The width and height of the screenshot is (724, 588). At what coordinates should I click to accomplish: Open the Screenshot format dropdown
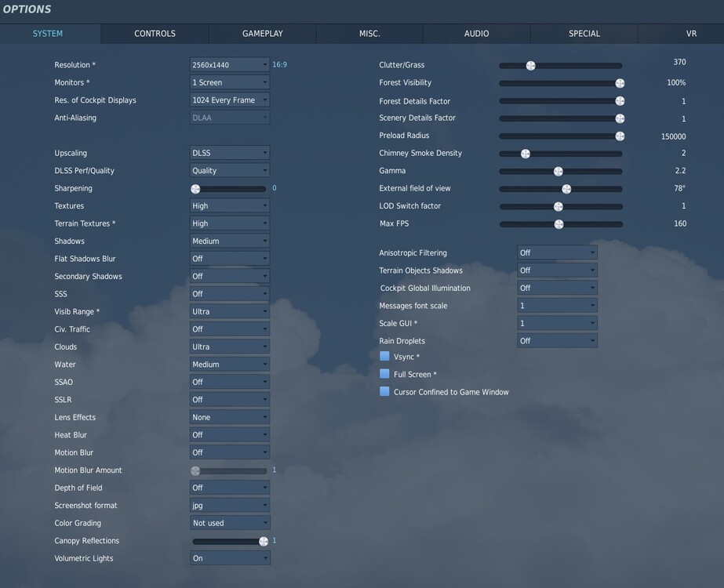229,505
